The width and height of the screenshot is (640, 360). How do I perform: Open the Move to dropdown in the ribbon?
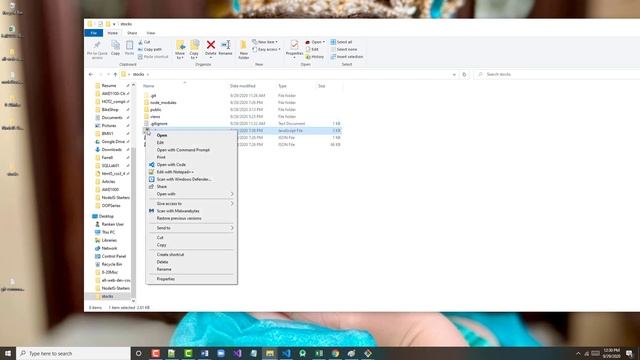(x=180, y=56)
